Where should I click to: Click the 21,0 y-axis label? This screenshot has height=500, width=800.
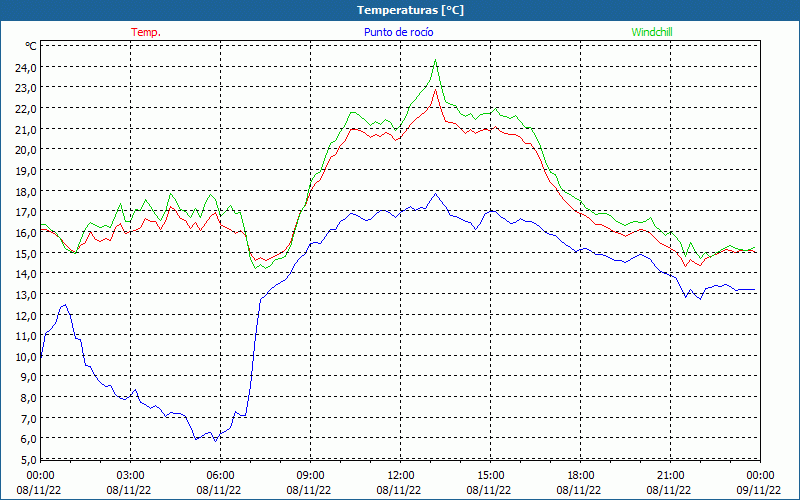tap(26, 129)
